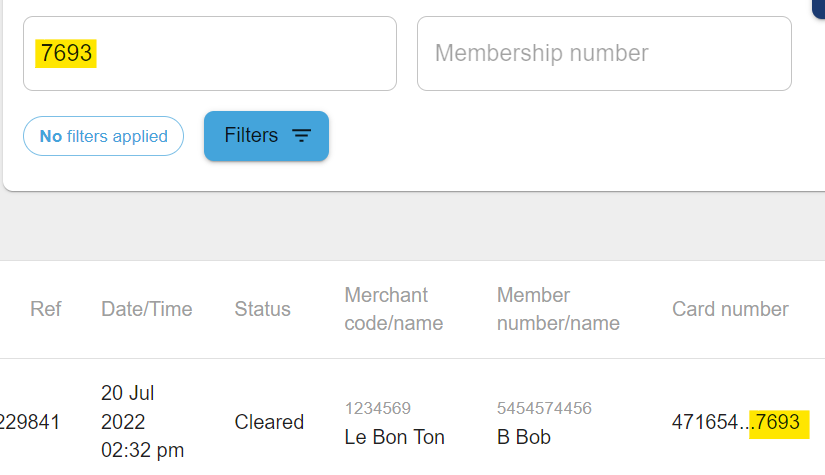The width and height of the screenshot is (825, 475).
Task: Click the Cleared status cell
Action: (x=269, y=422)
